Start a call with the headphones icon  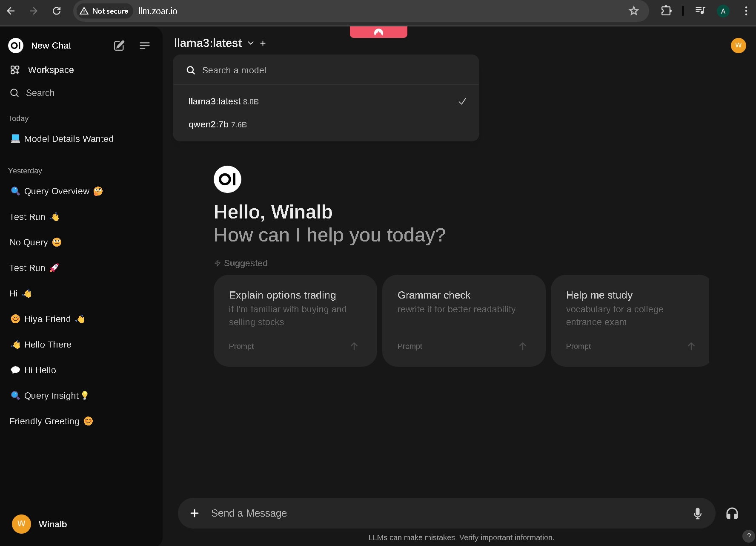[x=732, y=513]
